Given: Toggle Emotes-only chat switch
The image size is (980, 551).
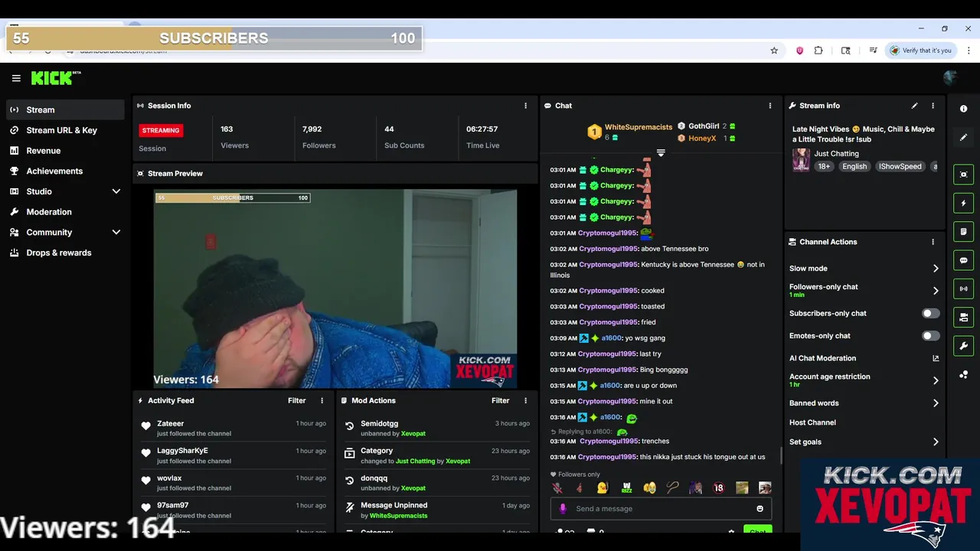Looking at the screenshot, I should 930,336.
